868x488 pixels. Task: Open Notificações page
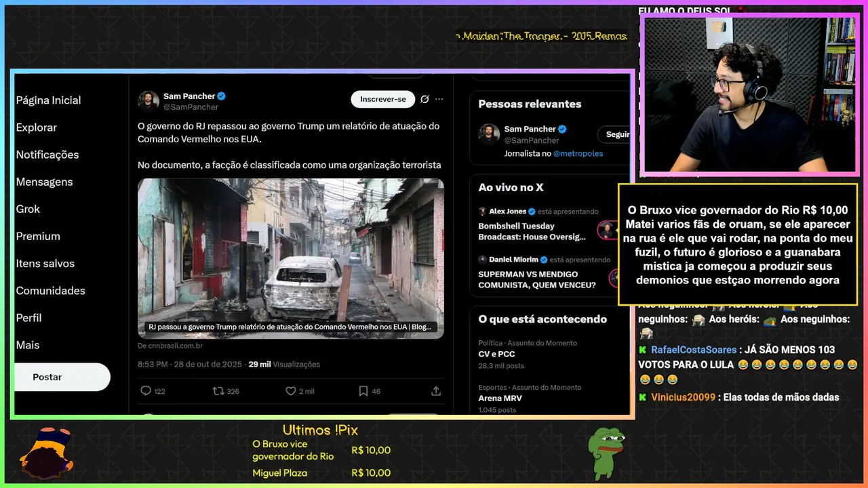[x=47, y=155]
